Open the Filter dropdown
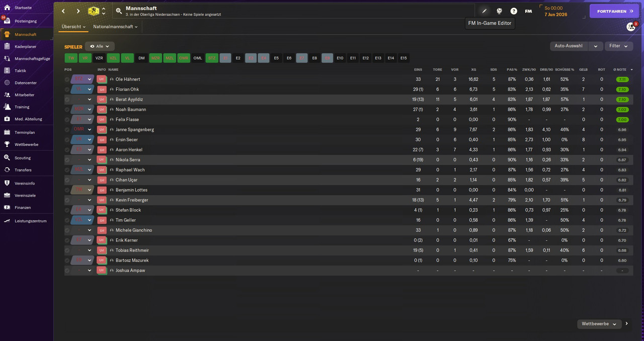 point(619,46)
